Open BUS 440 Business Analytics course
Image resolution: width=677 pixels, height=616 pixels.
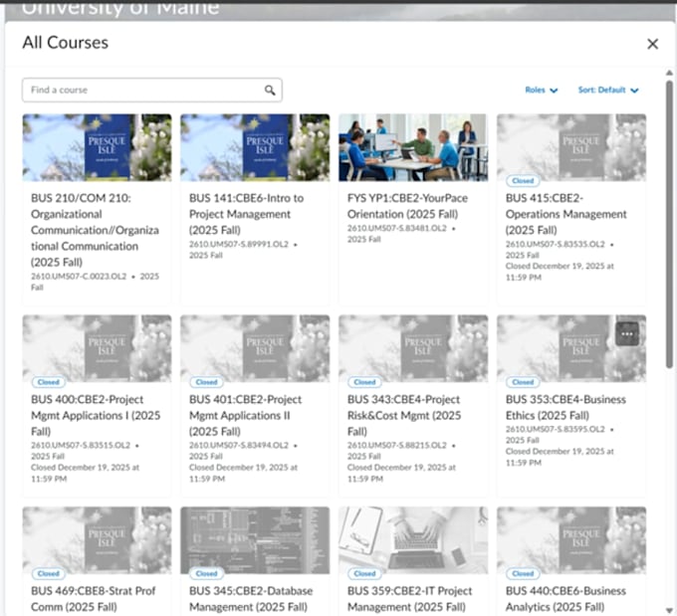click(x=565, y=599)
